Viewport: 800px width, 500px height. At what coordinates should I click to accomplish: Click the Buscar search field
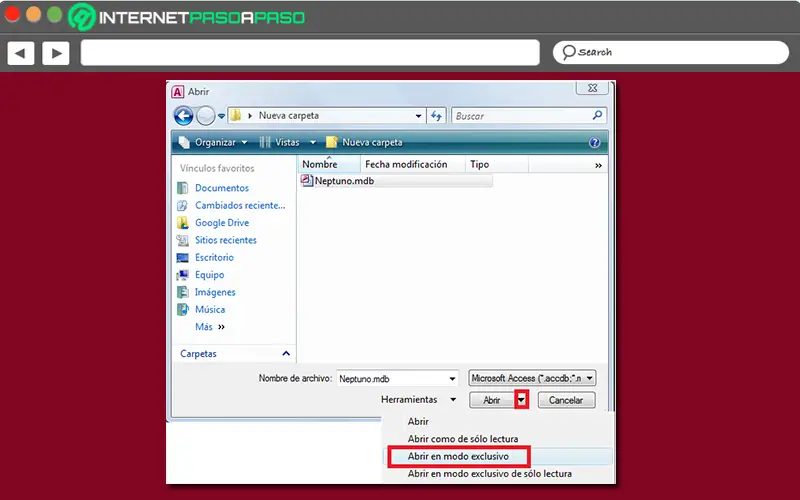(529, 116)
